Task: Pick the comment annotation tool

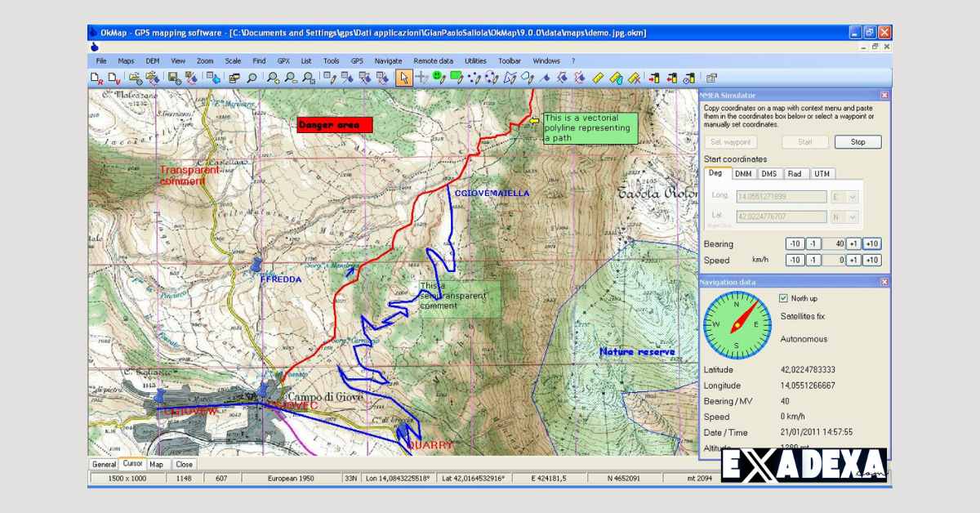Action: tap(456, 78)
